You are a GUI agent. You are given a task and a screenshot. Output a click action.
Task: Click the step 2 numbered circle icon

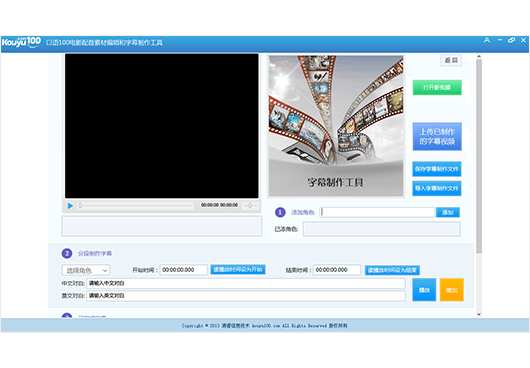67,253
